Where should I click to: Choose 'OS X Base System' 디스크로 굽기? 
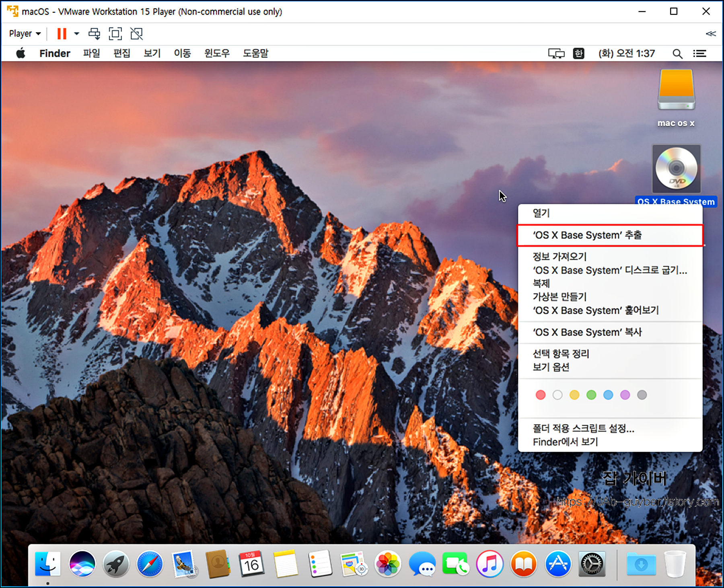[610, 270]
